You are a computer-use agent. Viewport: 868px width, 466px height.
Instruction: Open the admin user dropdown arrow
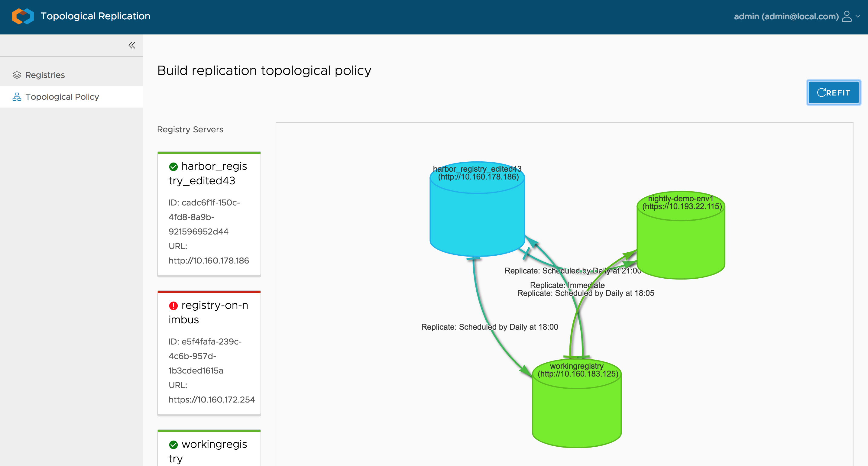[x=858, y=16]
